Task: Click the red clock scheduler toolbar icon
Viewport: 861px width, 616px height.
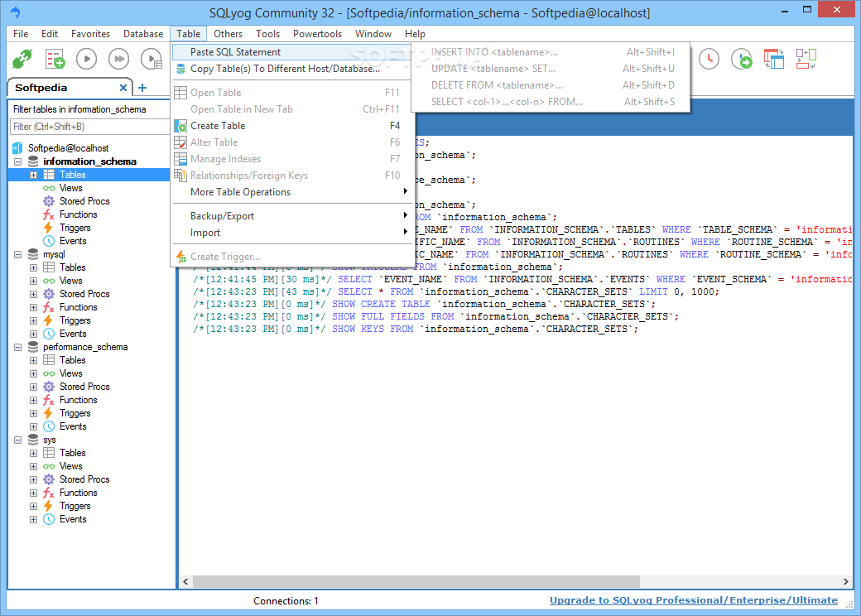Action: click(x=709, y=59)
